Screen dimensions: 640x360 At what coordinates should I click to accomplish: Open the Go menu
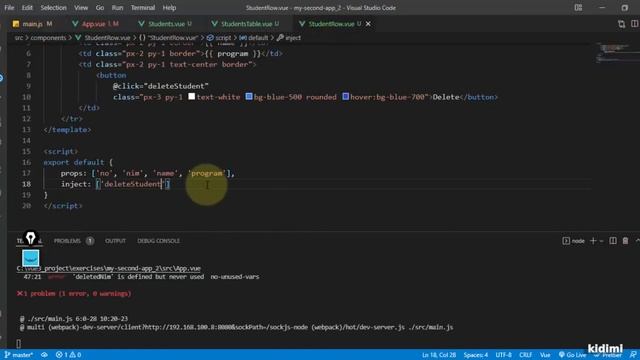(x=100, y=8)
